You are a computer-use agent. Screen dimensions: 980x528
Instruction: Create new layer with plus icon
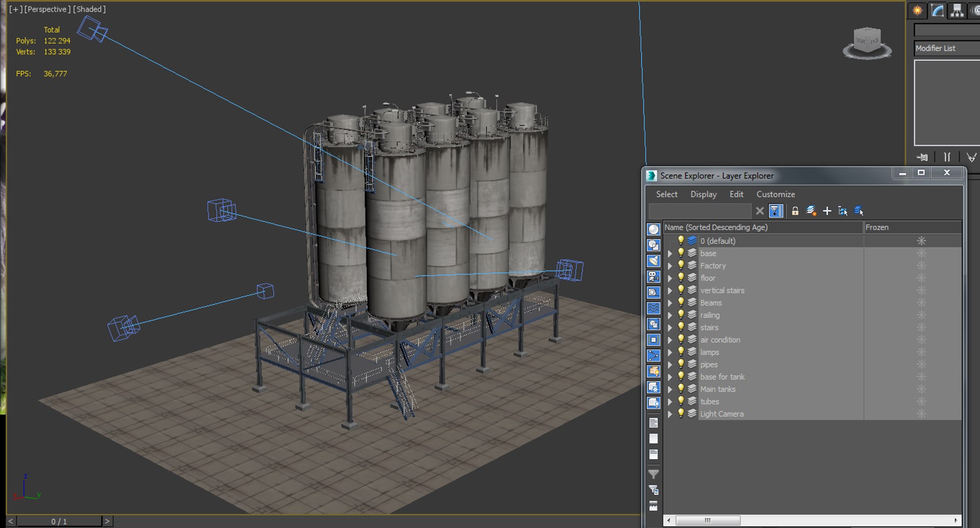(x=827, y=211)
